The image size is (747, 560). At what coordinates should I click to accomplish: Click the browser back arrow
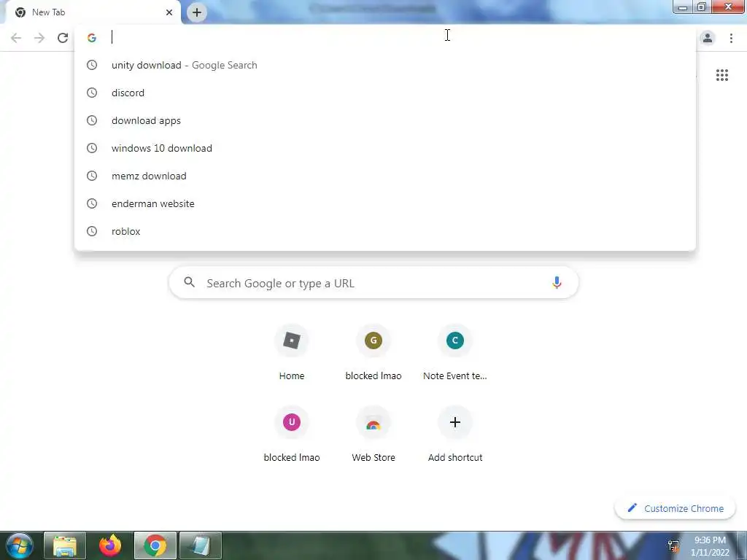[16, 38]
